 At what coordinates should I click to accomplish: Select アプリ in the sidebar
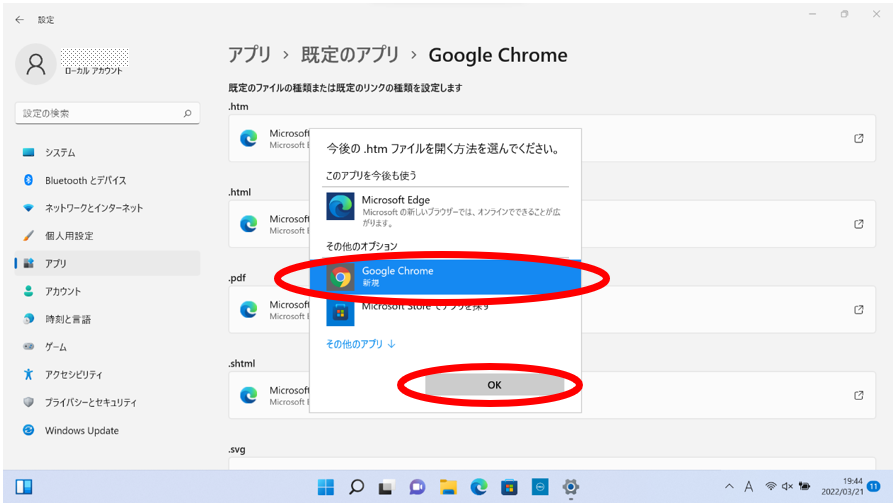click(107, 263)
